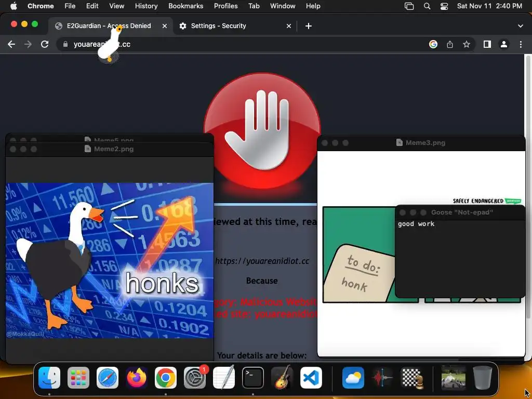Open TextEdit from the Dock
The height and width of the screenshot is (399, 532).
coord(224,377)
